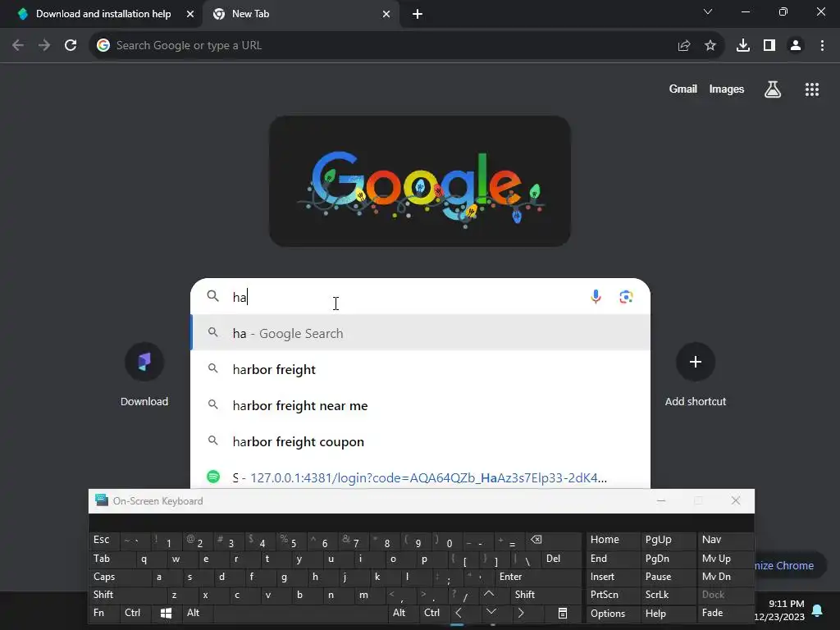The image size is (840, 630).
Task: Switch to Download and installation help tab
Action: pos(103,14)
